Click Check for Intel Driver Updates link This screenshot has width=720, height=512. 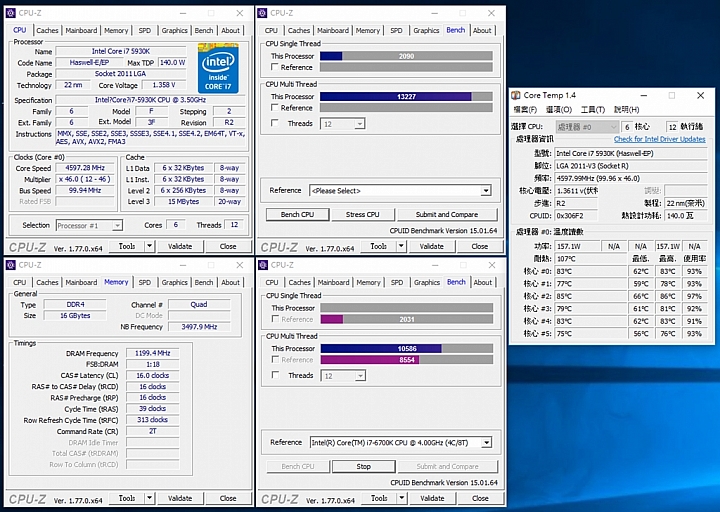tap(659, 139)
